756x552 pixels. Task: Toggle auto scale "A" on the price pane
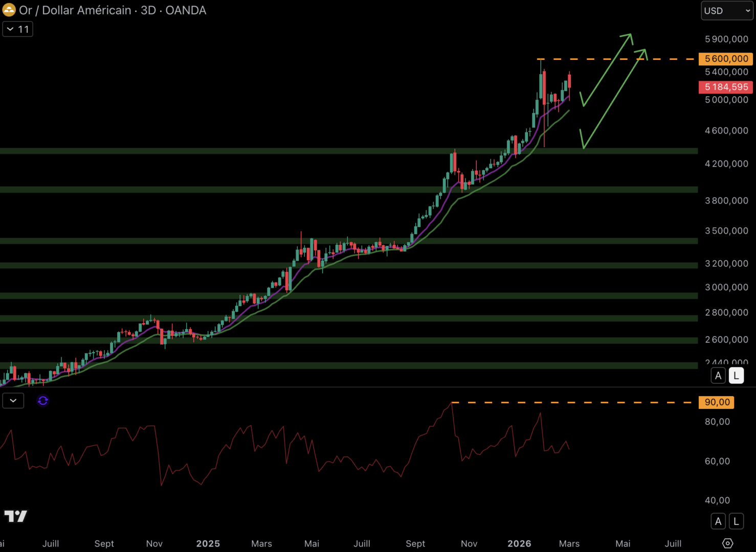pyautogui.click(x=718, y=376)
